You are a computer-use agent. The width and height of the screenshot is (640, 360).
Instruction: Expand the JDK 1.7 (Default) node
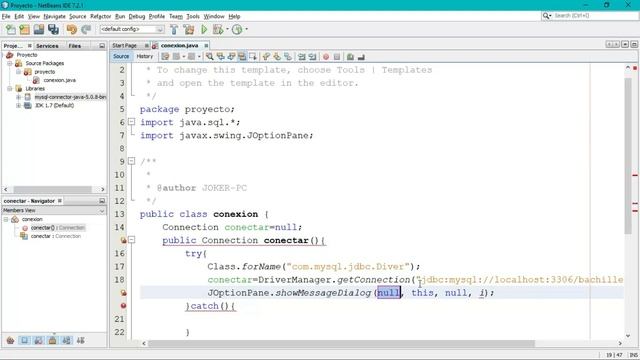click(x=18, y=105)
